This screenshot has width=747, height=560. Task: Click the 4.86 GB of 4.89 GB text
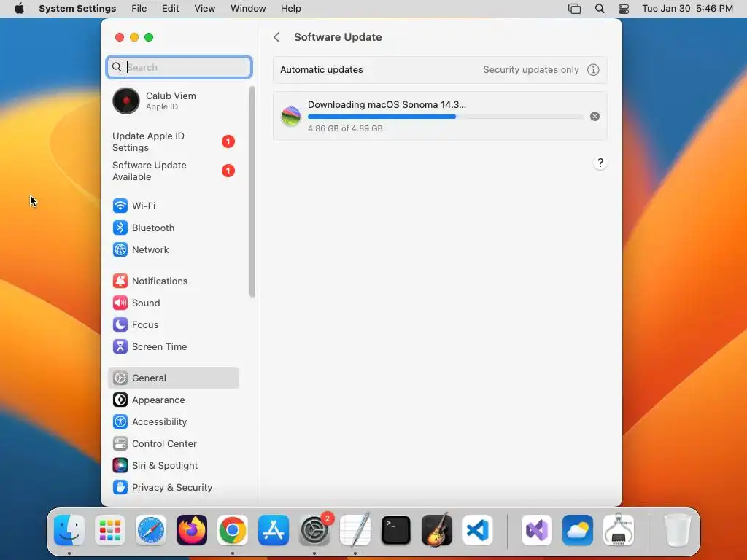[345, 128]
